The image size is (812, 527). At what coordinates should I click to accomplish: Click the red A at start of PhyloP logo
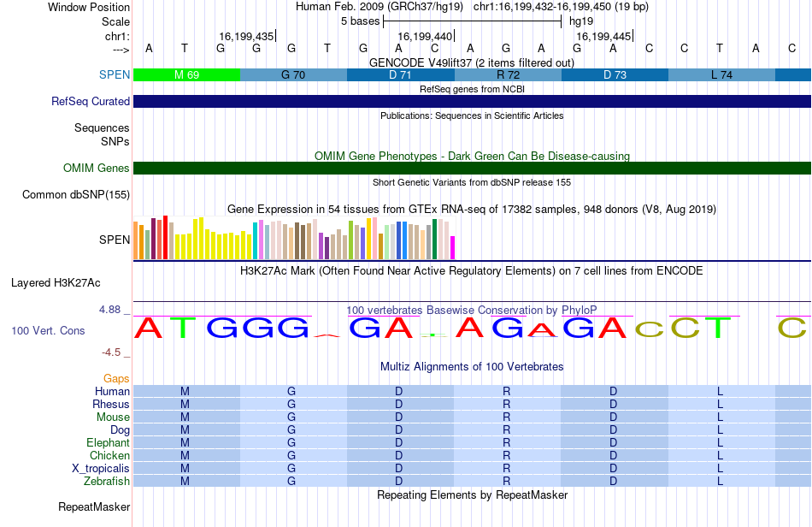point(149,328)
